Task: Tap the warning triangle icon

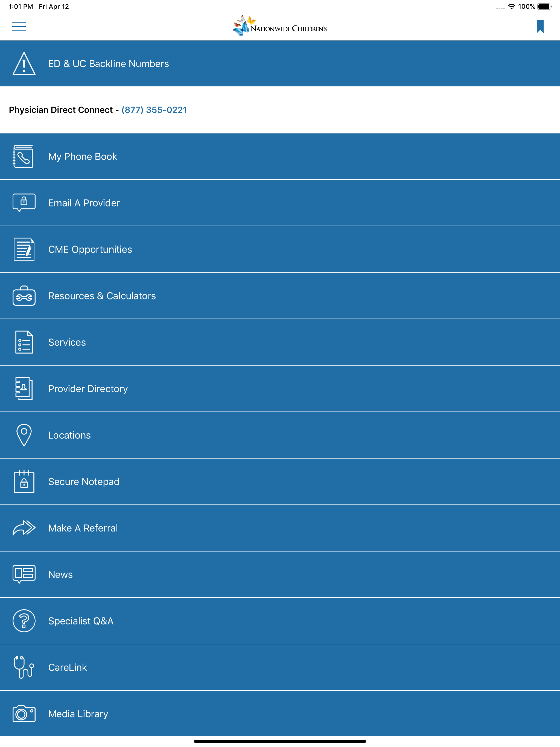Action: 24,63
